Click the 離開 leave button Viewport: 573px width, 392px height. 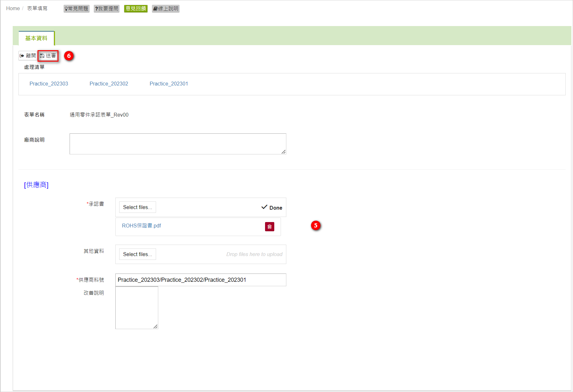click(28, 56)
